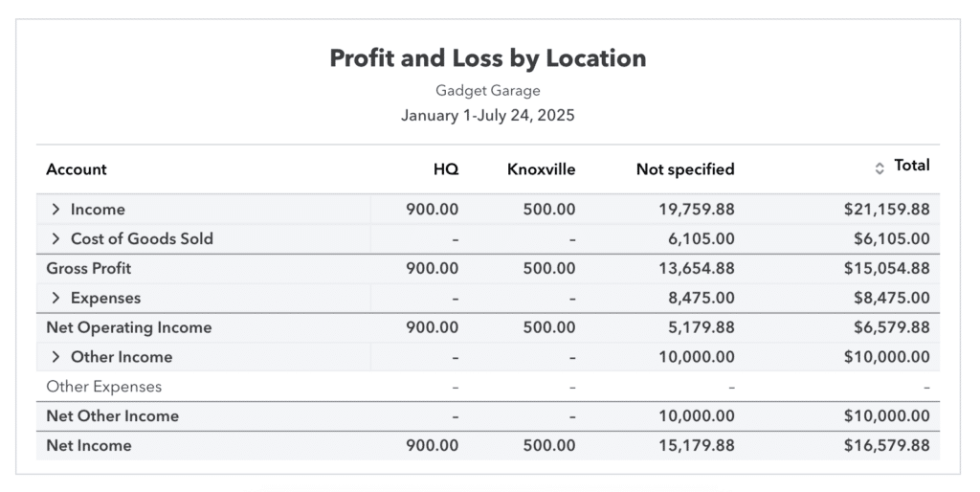Expand the Cost of Goods Sold chevron
Screen dimensions: 980x492
coord(56,238)
